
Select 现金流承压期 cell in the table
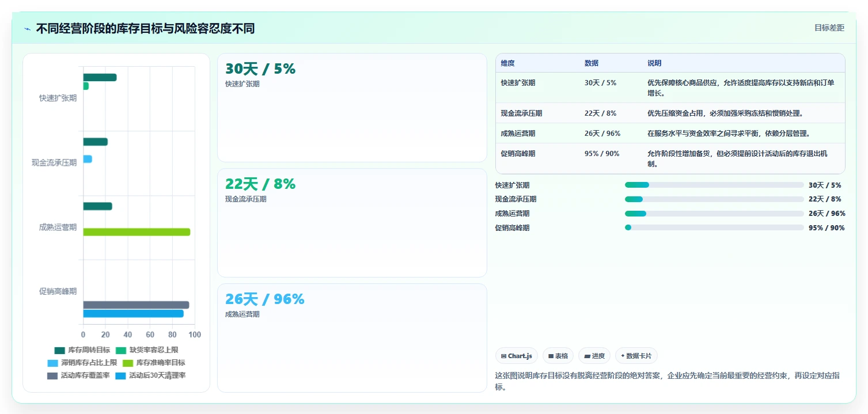coord(522,113)
